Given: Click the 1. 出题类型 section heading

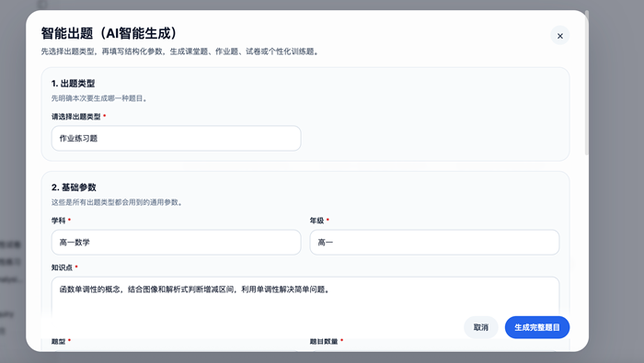Looking at the screenshot, I should tap(73, 84).
